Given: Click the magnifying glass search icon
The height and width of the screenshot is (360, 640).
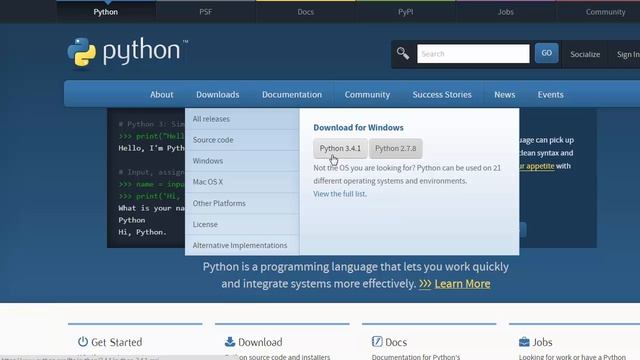Looking at the screenshot, I should pyautogui.click(x=403, y=53).
